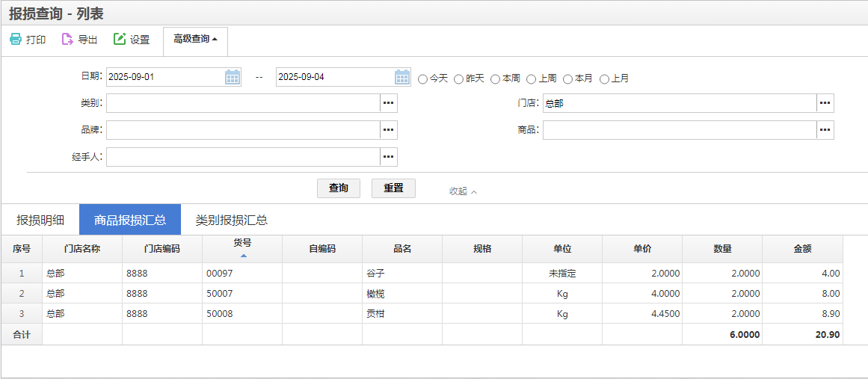Select the "今天" radio button
This screenshot has width=868, height=379.
tap(423, 78)
